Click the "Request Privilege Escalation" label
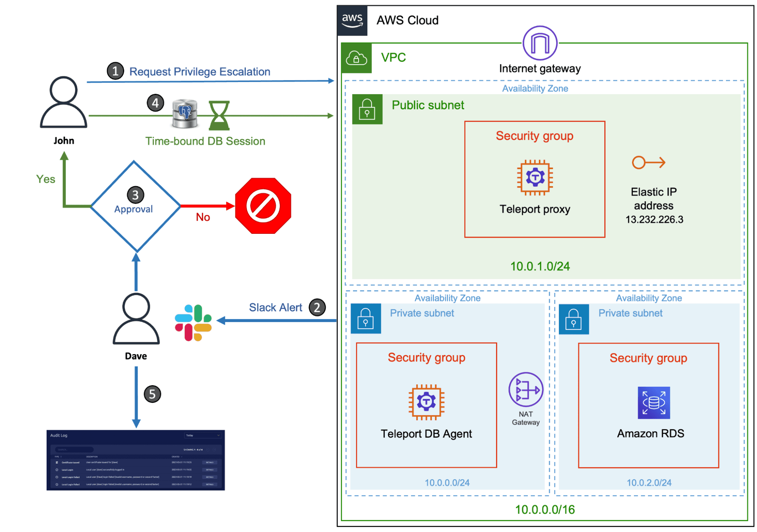Image resolution: width=757 pixels, height=532 pixels. pyautogui.click(x=200, y=72)
